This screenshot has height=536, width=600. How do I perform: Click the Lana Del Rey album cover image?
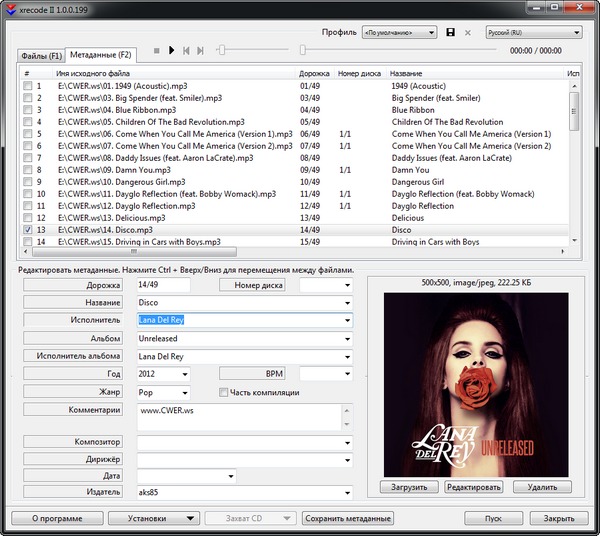coord(474,383)
